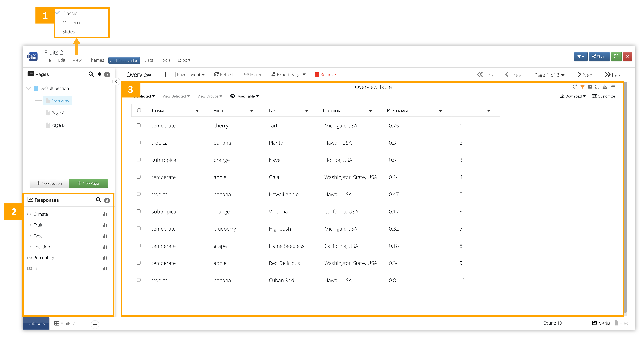The width and height of the screenshot is (644, 350).
Task: Click the green New Page button
Action: (88, 183)
